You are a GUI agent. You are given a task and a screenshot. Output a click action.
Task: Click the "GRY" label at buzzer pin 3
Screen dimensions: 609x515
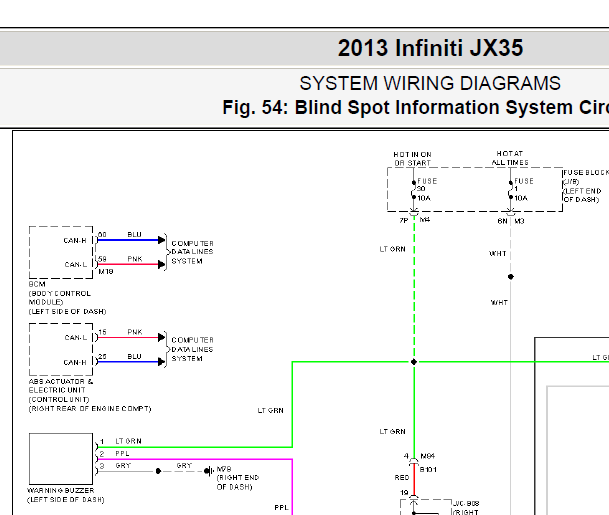pos(123,466)
